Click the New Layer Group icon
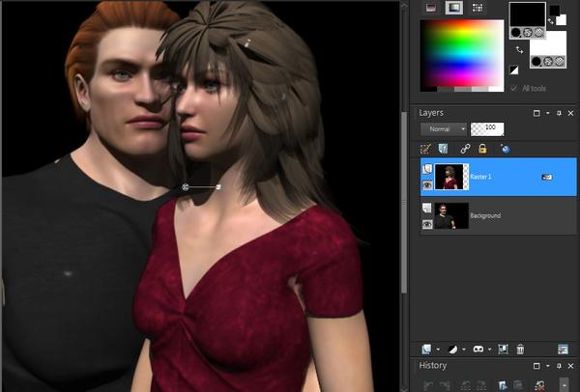This screenshot has height=392, width=580. pos(503,349)
